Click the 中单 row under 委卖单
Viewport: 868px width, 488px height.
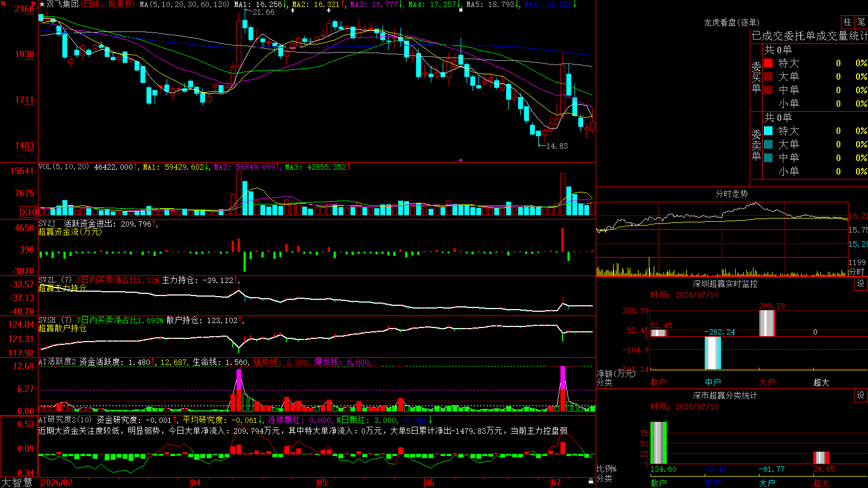815,158
